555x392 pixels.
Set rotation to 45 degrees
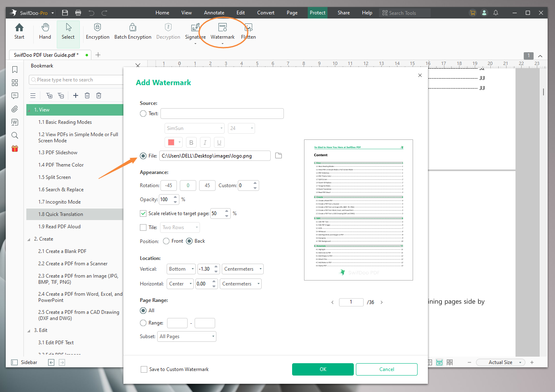pyautogui.click(x=207, y=186)
